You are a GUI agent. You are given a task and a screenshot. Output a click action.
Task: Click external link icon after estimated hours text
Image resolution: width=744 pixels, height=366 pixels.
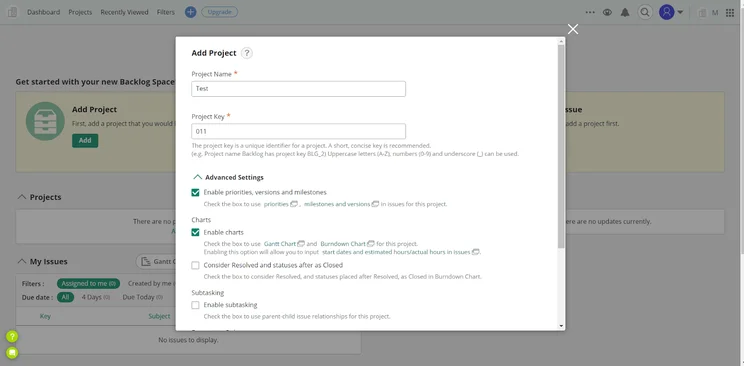[x=475, y=252]
